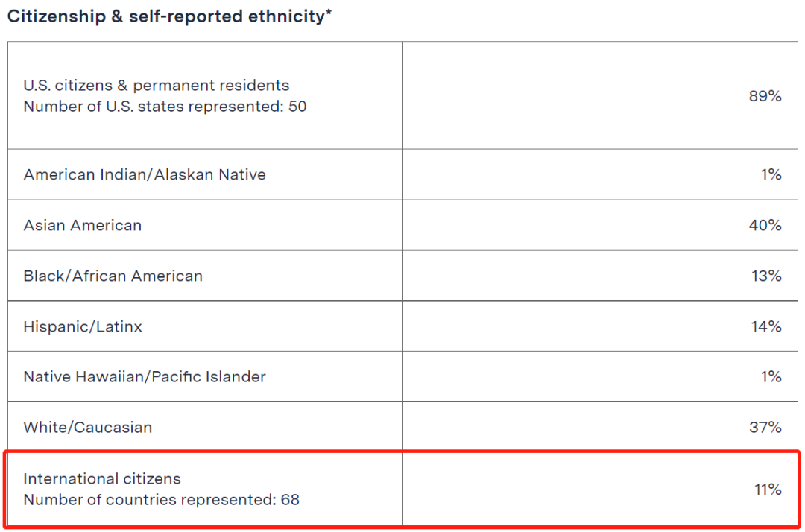Click the 1% value for Native Hawaiian/Pacific Islander
The image size is (805, 532).
pos(771,376)
